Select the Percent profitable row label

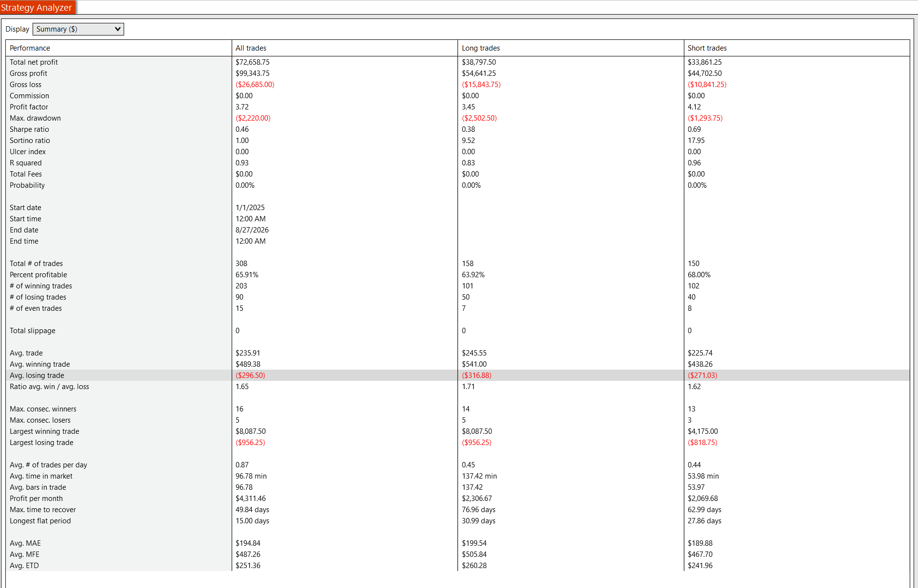tap(38, 275)
